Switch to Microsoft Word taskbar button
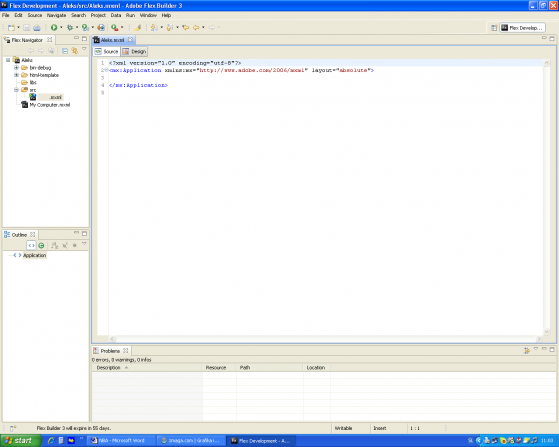Image resolution: width=559 pixels, height=447 pixels. pos(121,441)
